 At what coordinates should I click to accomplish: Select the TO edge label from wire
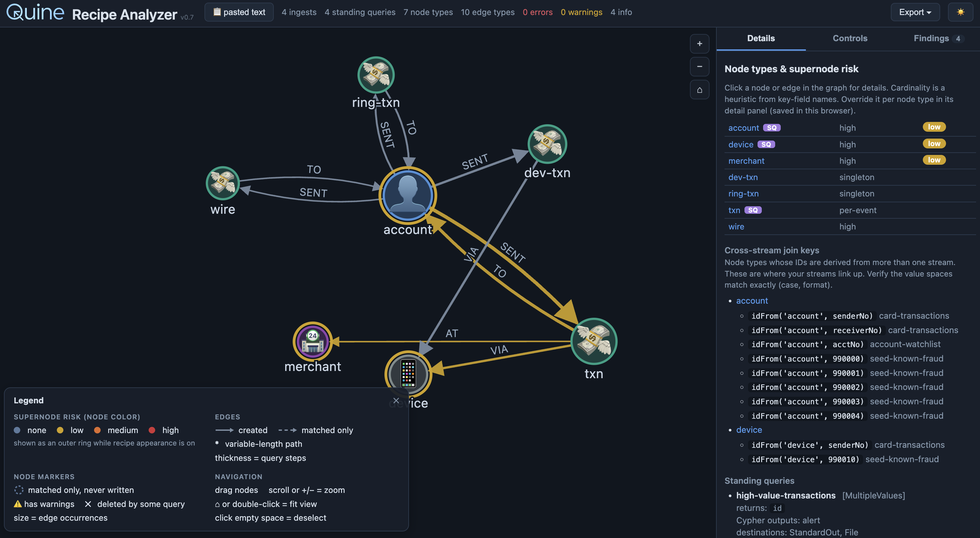click(x=314, y=169)
